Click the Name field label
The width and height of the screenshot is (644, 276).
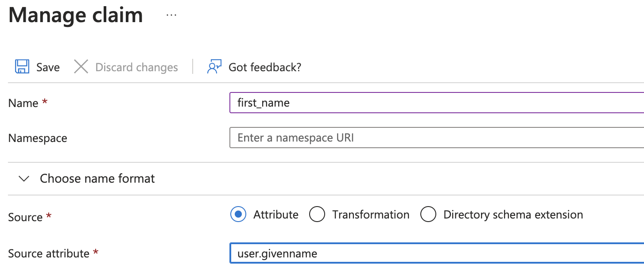click(23, 103)
